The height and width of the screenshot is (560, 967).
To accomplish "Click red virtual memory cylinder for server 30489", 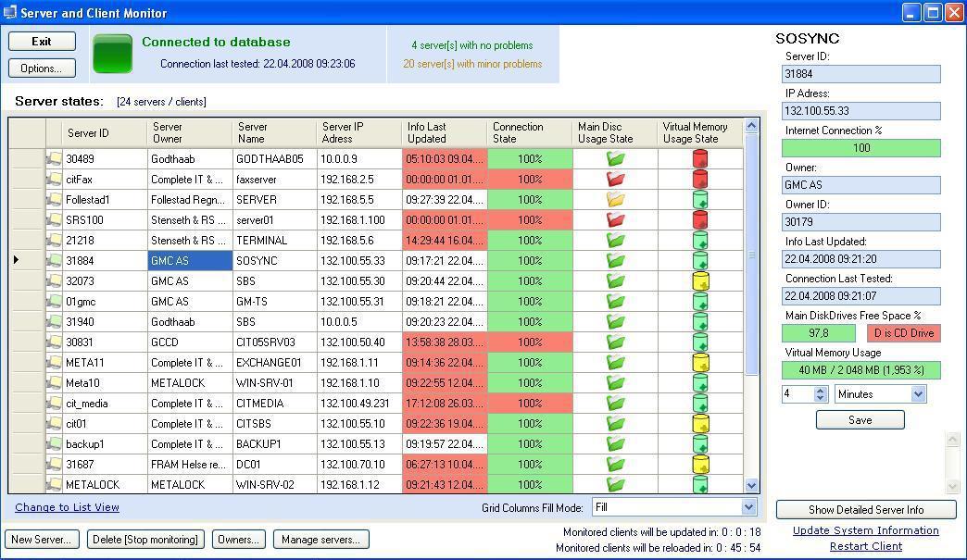I will pyautogui.click(x=700, y=159).
